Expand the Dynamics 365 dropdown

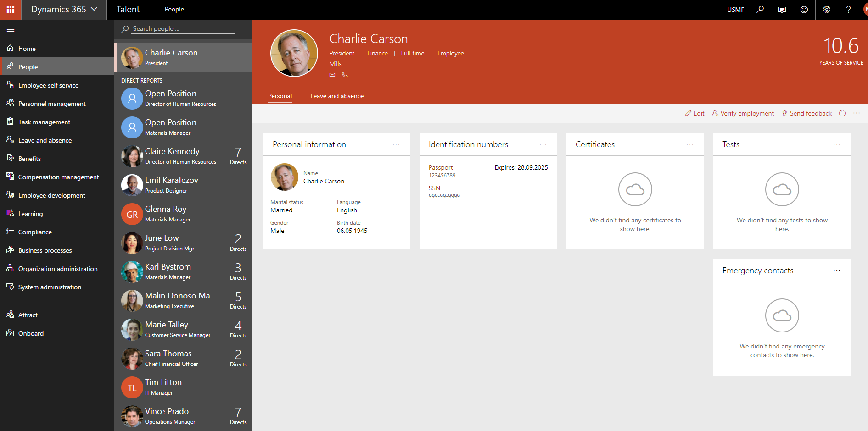pos(64,10)
